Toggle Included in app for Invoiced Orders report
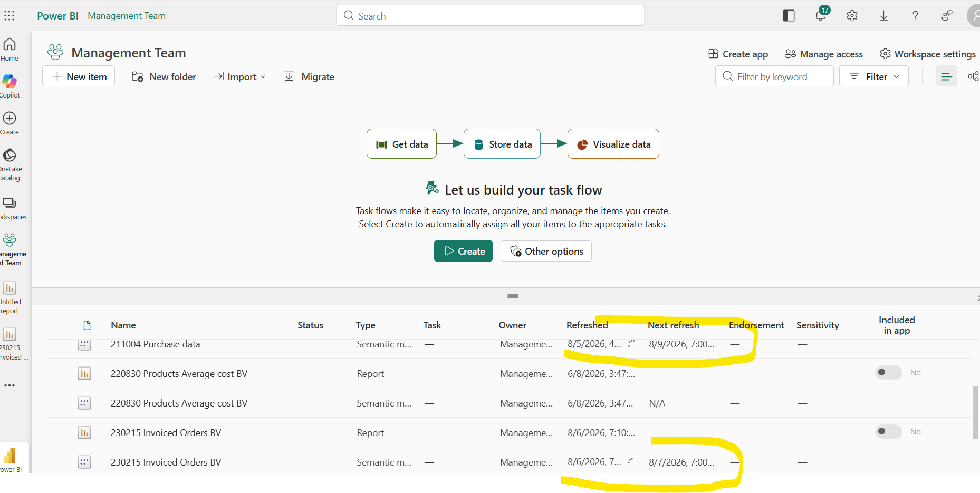The width and height of the screenshot is (980, 493). tap(889, 431)
